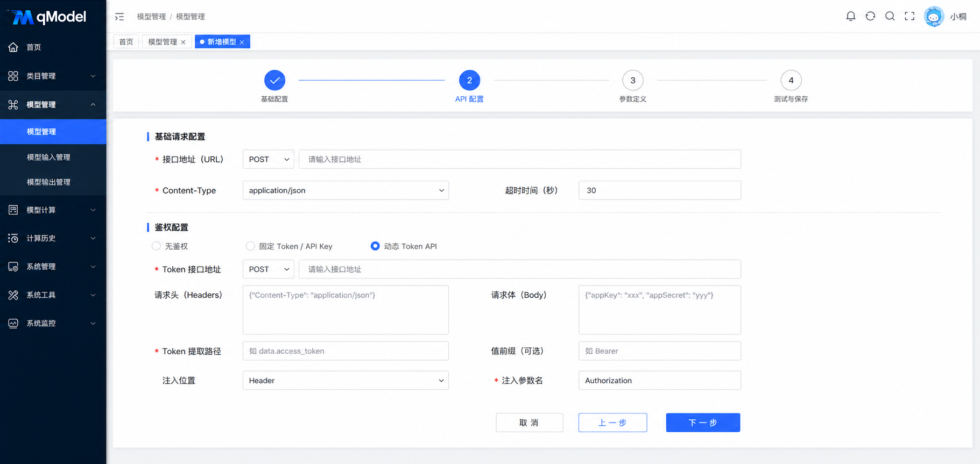Click the 类目管理 grid icon

(13, 76)
